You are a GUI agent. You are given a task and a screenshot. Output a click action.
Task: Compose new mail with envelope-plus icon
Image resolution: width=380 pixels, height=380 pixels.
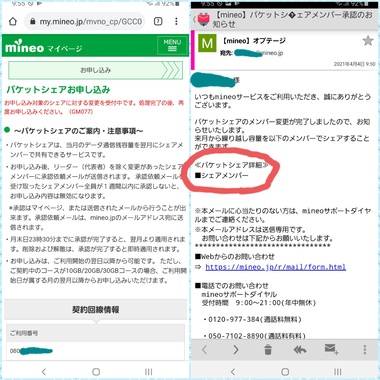coord(331,349)
